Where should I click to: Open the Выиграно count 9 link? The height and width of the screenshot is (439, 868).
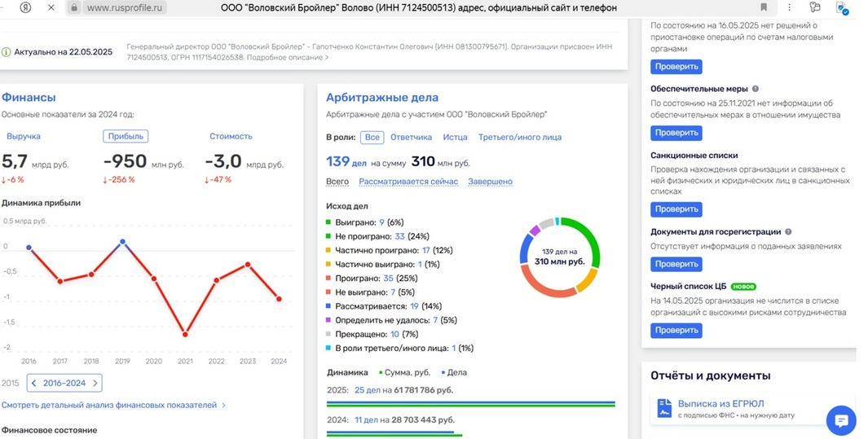381,222
